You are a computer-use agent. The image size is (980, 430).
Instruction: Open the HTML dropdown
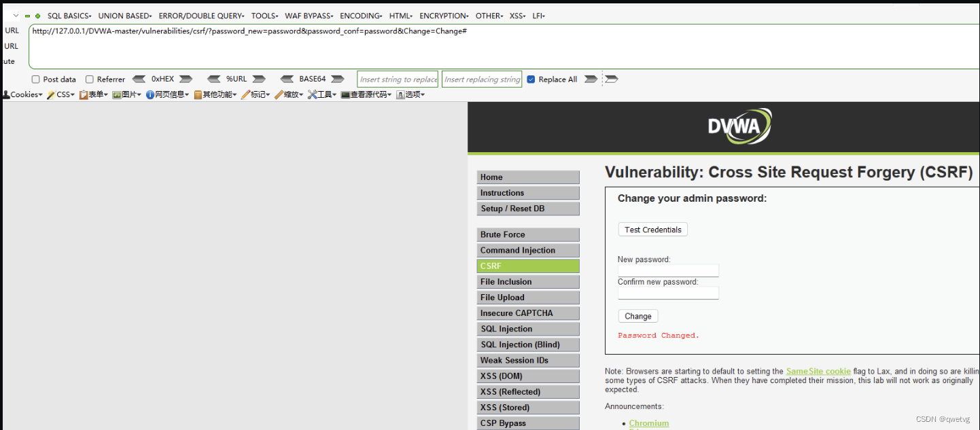click(x=401, y=16)
